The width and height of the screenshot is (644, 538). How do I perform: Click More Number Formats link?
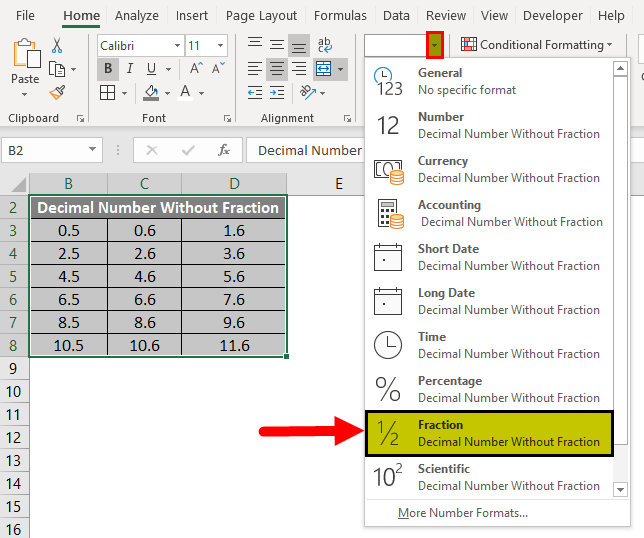[x=462, y=513]
